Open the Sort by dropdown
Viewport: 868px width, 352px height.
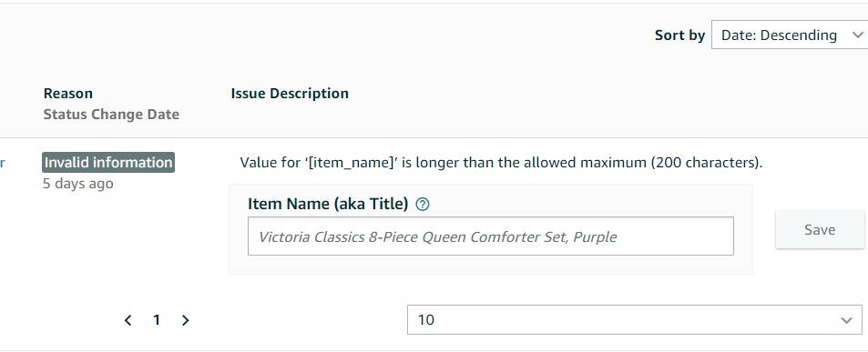point(790,35)
